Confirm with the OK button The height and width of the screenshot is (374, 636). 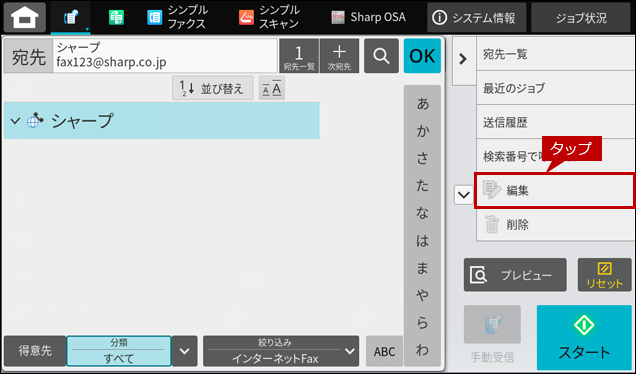422,56
